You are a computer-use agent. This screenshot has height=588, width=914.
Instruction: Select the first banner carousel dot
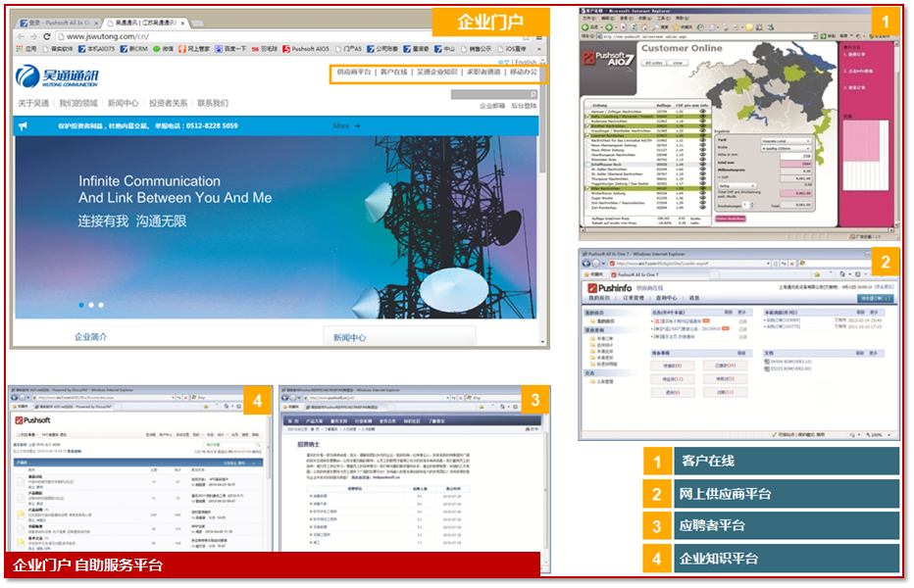pyautogui.click(x=81, y=305)
